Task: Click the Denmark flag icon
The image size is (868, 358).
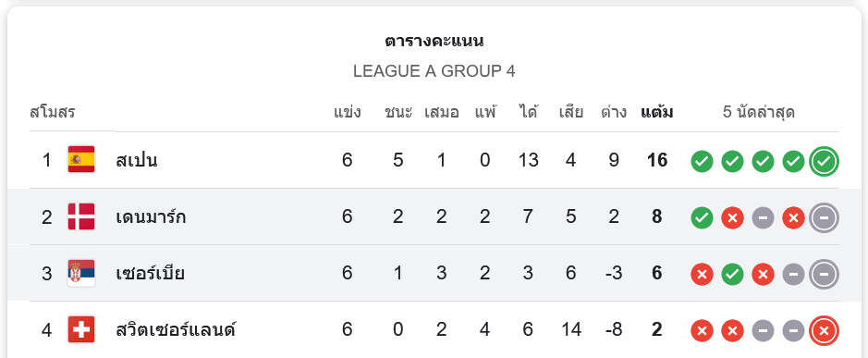Action: tap(81, 216)
